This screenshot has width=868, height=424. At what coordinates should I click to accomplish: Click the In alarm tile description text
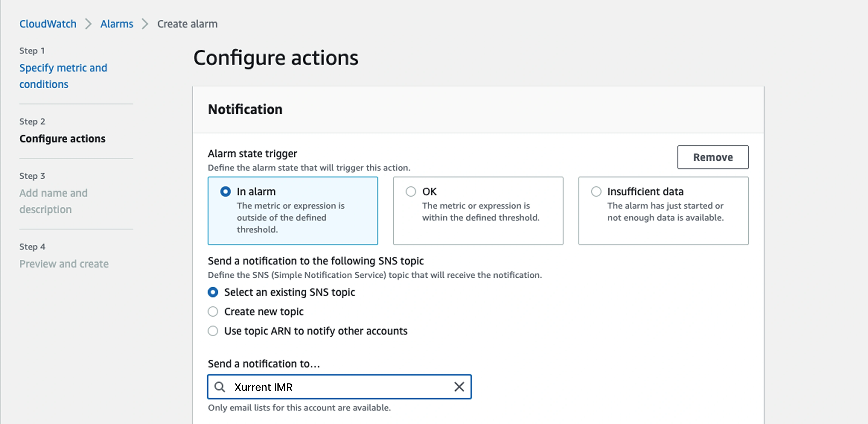290,218
